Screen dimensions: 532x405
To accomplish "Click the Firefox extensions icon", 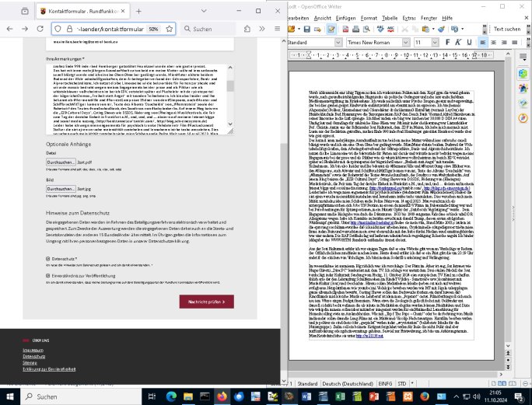I will tap(247, 29).
